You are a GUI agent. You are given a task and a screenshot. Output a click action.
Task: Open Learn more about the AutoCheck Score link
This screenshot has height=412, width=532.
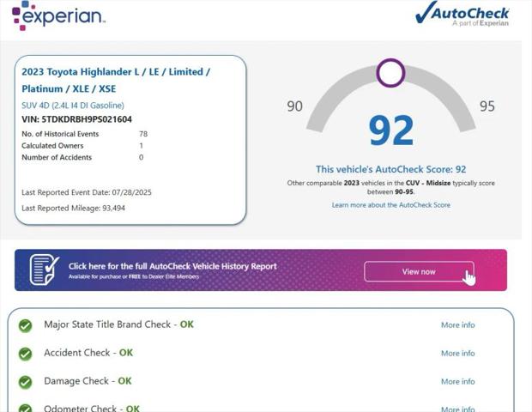click(x=391, y=205)
